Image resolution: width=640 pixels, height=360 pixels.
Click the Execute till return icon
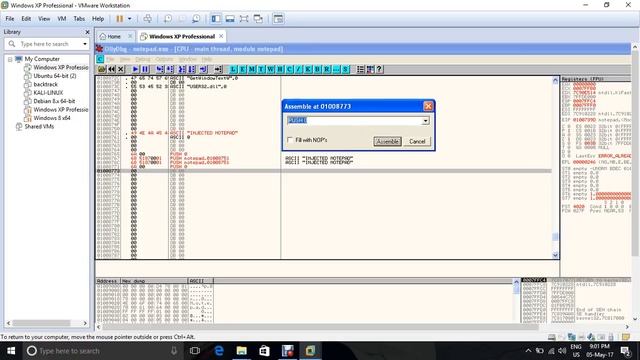click(x=204, y=69)
